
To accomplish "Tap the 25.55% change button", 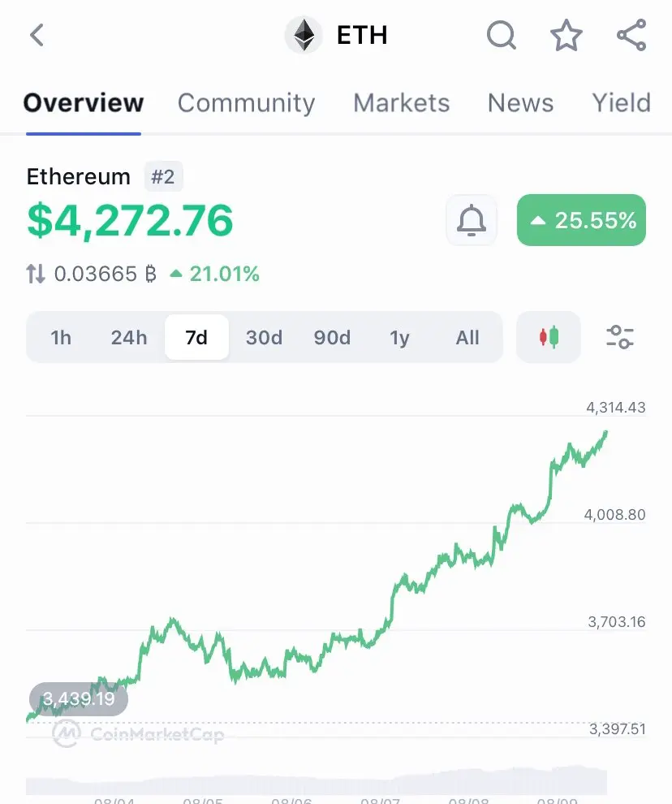I will [x=581, y=220].
